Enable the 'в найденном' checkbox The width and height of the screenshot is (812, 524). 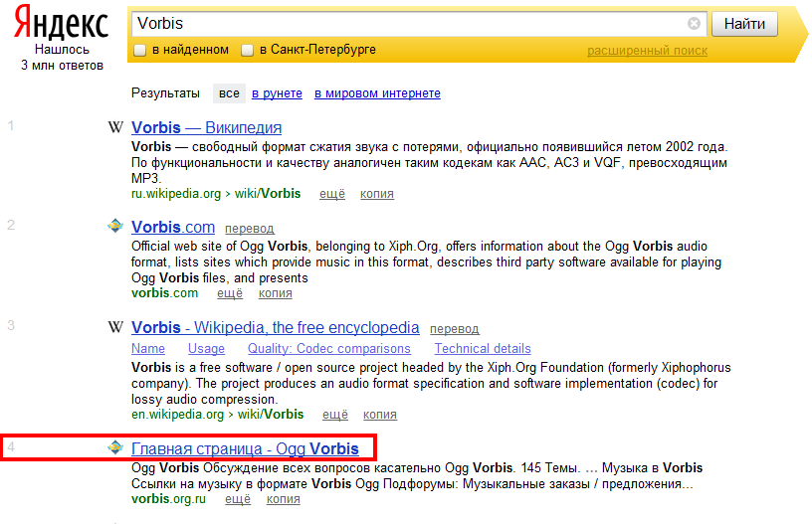coord(141,50)
